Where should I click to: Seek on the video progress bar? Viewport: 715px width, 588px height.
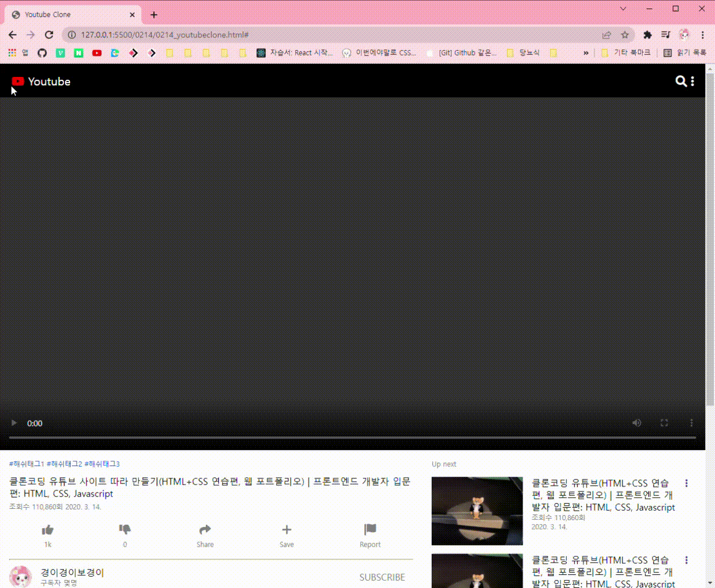(x=352, y=438)
